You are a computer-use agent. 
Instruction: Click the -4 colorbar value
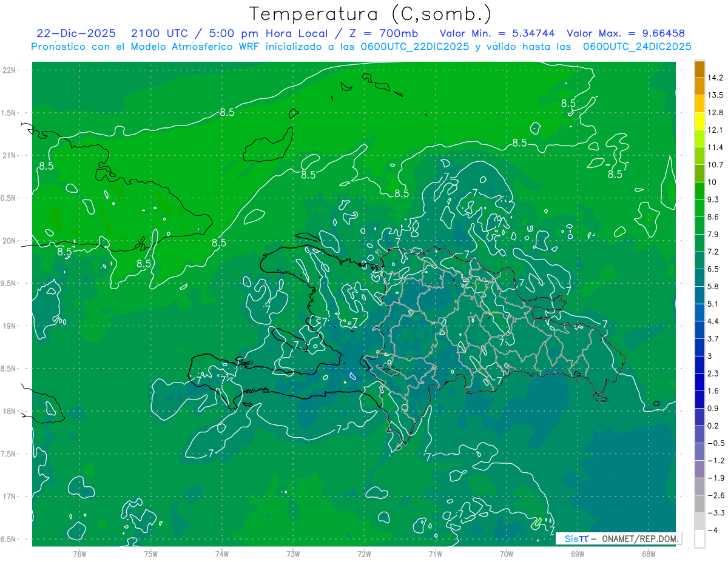(713, 530)
